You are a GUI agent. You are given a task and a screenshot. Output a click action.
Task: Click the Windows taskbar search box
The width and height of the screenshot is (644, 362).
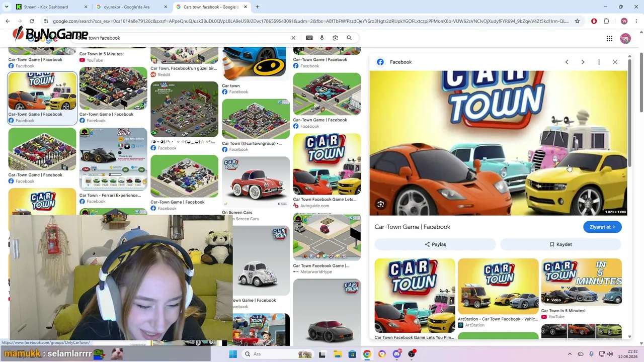(x=278, y=354)
